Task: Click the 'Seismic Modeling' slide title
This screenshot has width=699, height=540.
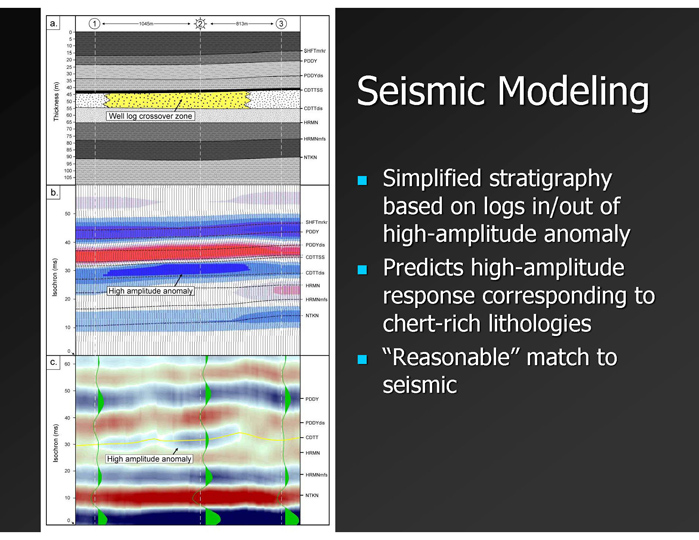Action: pos(502,91)
